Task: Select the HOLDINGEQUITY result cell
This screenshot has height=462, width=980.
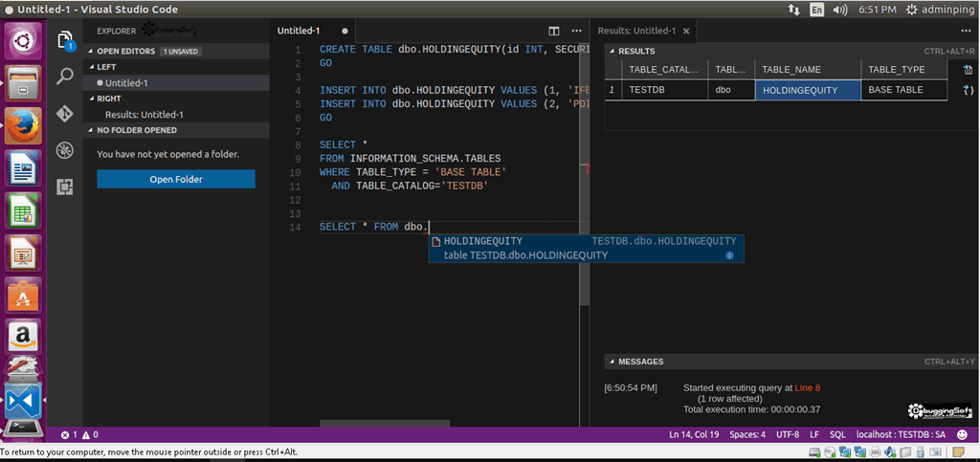Action: 808,90
